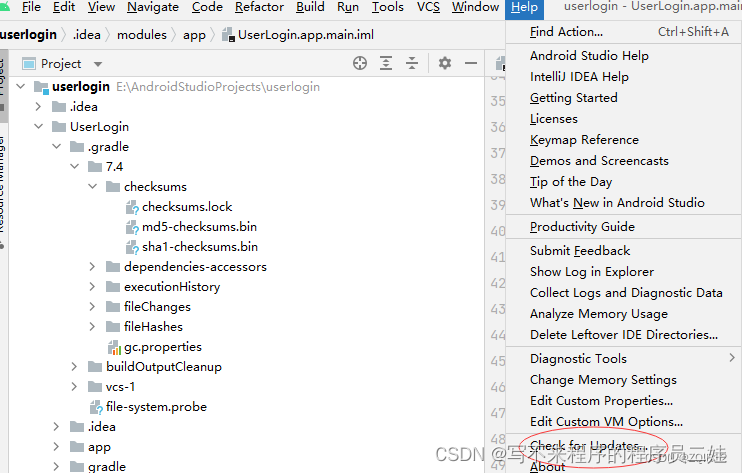Open the Refactor menu
The width and height of the screenshot is (742, 473).
(259, 7)
